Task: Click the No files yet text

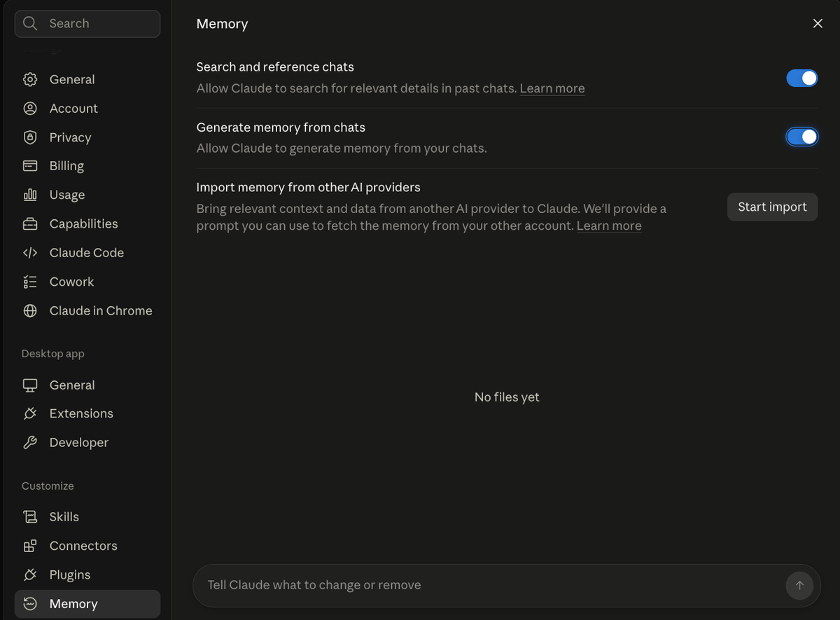Action: (507, 397)
